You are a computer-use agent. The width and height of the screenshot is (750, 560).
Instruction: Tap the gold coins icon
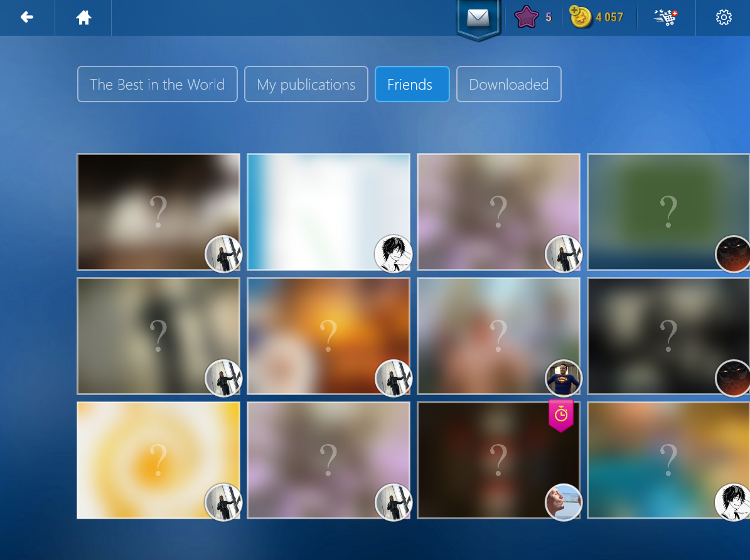coord(581,18)
